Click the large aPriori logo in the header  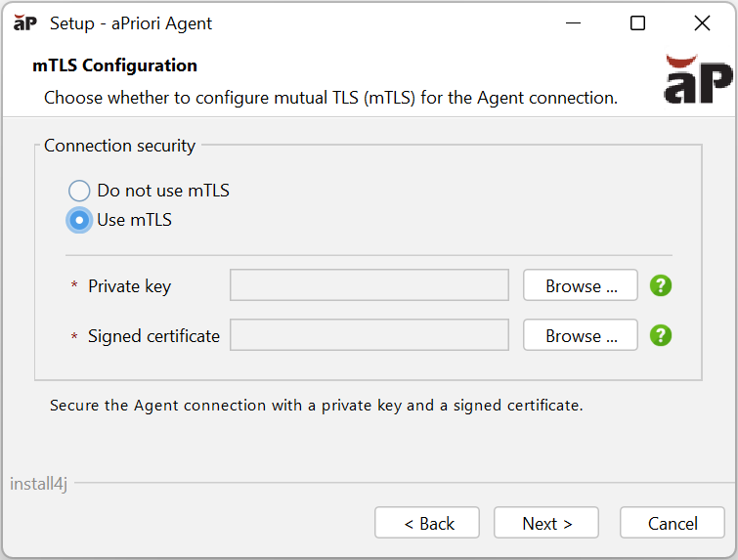click(698, 80)
